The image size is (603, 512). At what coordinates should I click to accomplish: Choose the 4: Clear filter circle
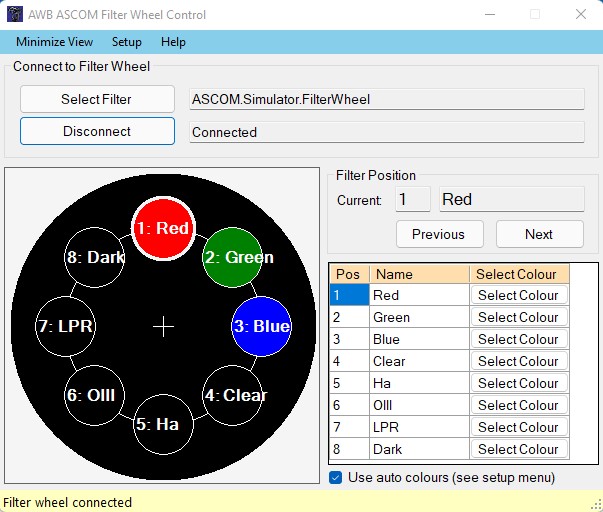[x=232, y=395]
